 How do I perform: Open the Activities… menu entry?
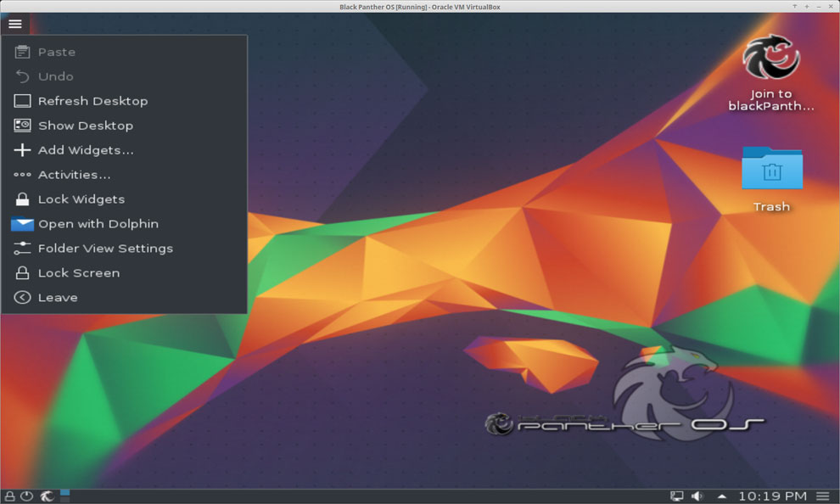124,175
